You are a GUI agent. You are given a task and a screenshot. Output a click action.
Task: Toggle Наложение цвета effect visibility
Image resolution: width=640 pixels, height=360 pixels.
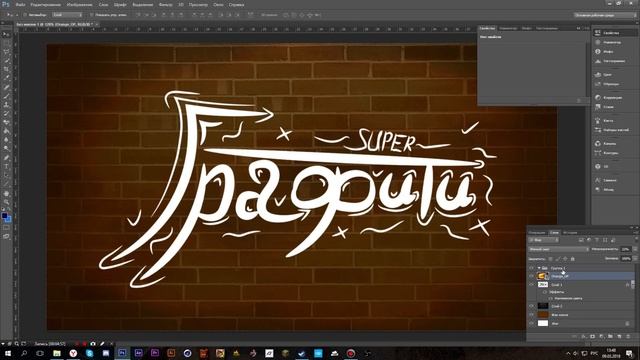click(550, 298)
